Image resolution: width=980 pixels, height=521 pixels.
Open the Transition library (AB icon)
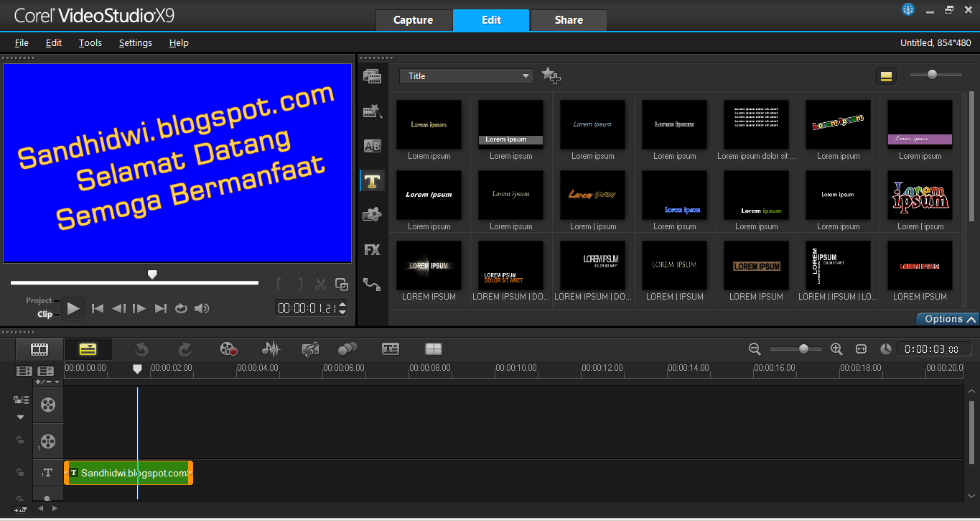point(372,145)
